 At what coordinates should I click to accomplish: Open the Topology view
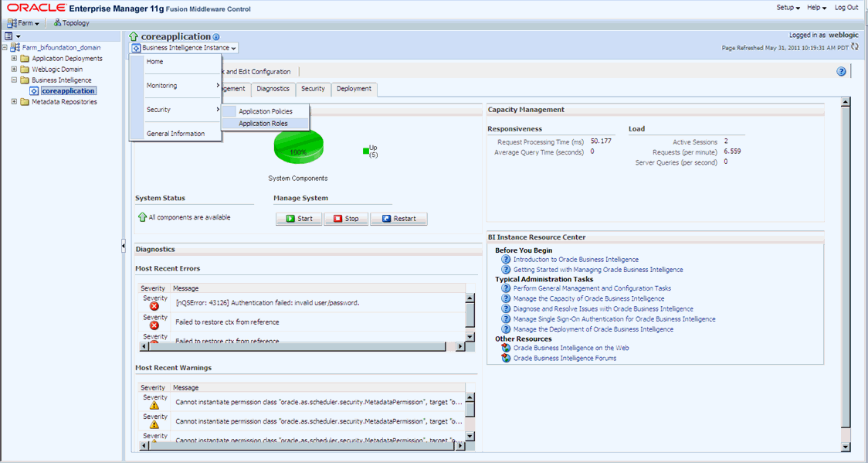tap(71, 23)
